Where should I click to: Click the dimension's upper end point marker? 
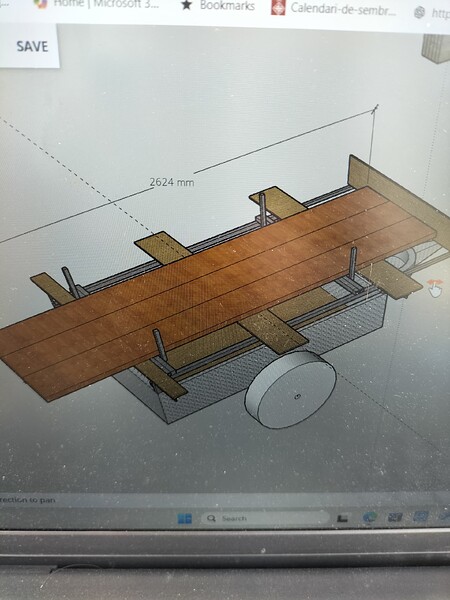coord(375,109)
